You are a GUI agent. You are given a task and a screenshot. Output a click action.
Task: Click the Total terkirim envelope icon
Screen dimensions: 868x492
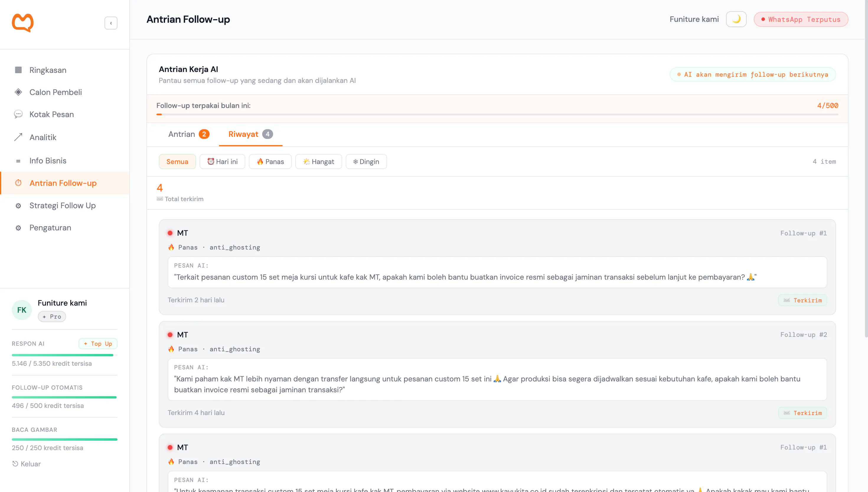pyautogui.click(x=160, y=199)
